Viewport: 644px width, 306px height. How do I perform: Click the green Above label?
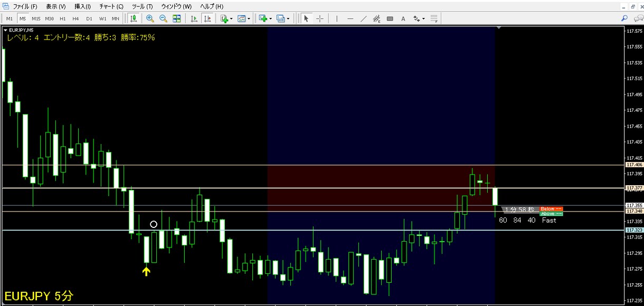pyautogui.click(x=551, y=214)
